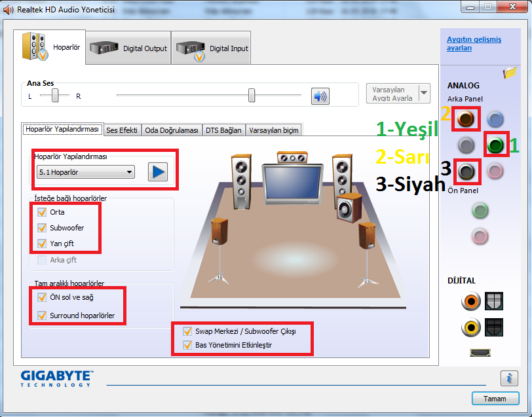Screen dimensions: 532x417
Task: Switch to the Hoparlör device tab
Action: coord(50,47)
